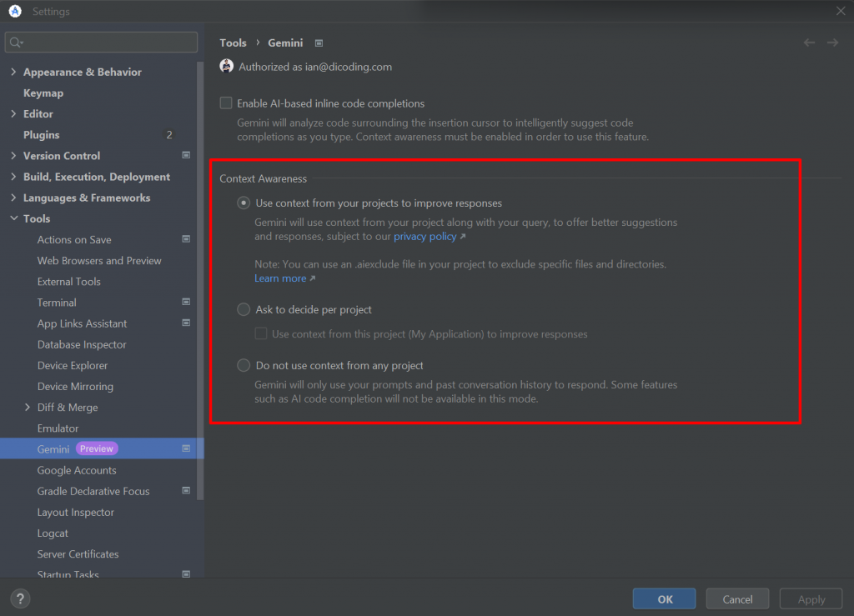This screenshot has height=616, width=854.
Task: Click the Gemini avatar beside the authorized account
Action: click(225, 66)
